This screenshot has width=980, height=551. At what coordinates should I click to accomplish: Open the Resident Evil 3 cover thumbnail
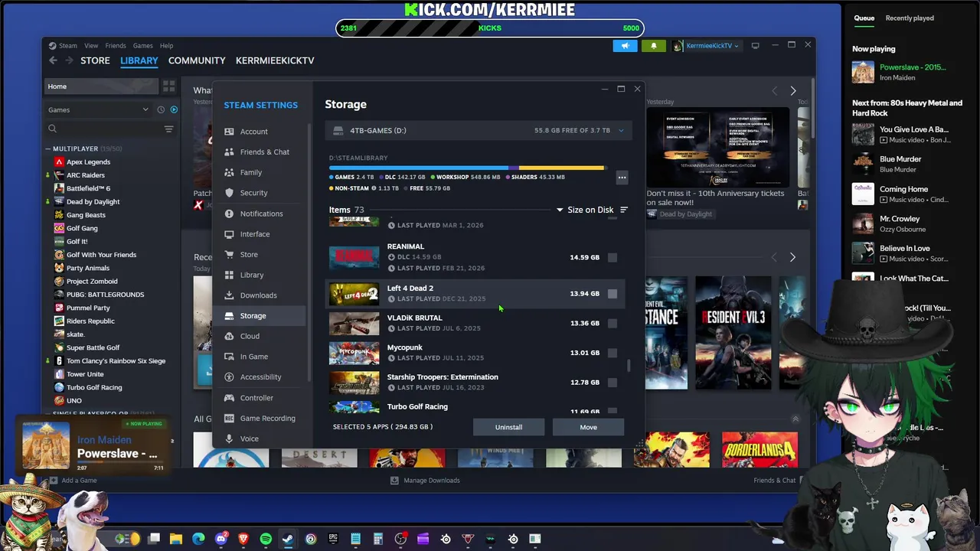click(733, 333)
